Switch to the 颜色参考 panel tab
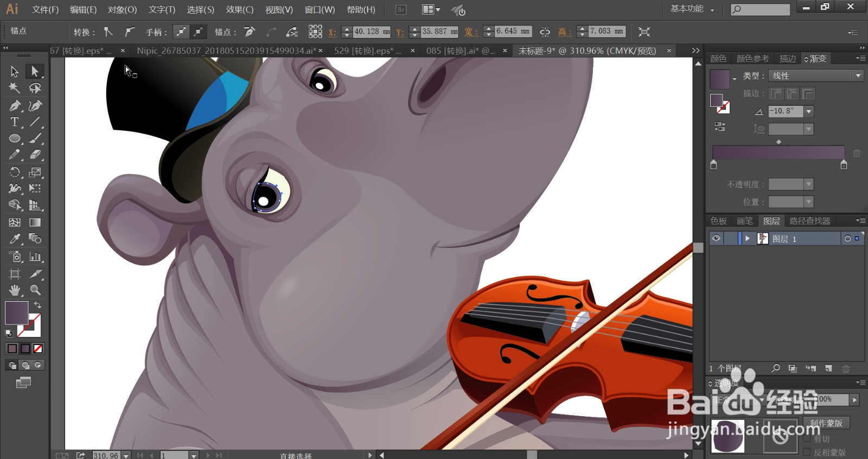The image size is (868, 459). coord(752,59)
